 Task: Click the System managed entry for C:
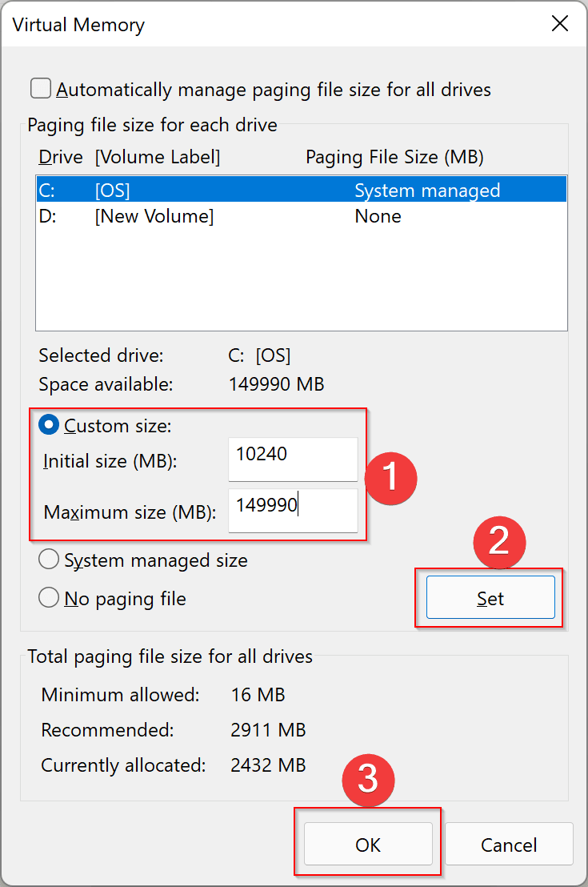(x=427, y=191)
